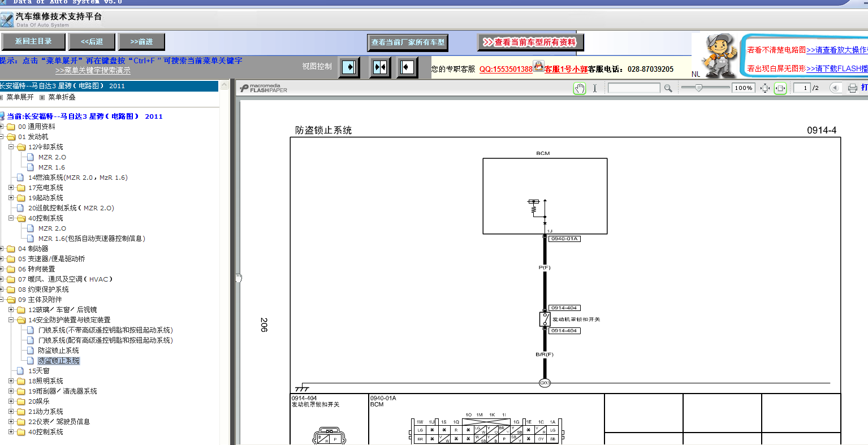Open the >>请查看放大操作 link
Viewport: 868px width, 445px height.
pos(837,50)
